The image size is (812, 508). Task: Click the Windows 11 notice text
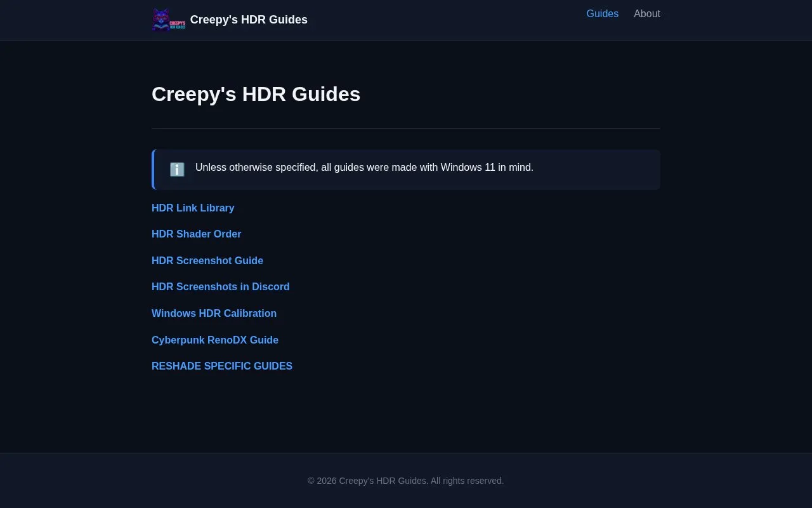coord(364,168)
